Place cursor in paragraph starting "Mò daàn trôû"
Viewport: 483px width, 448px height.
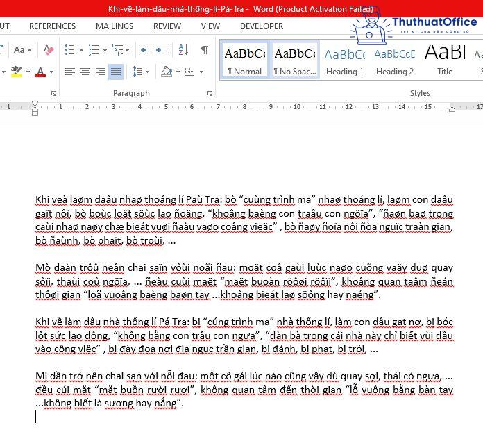coord(244,281)
